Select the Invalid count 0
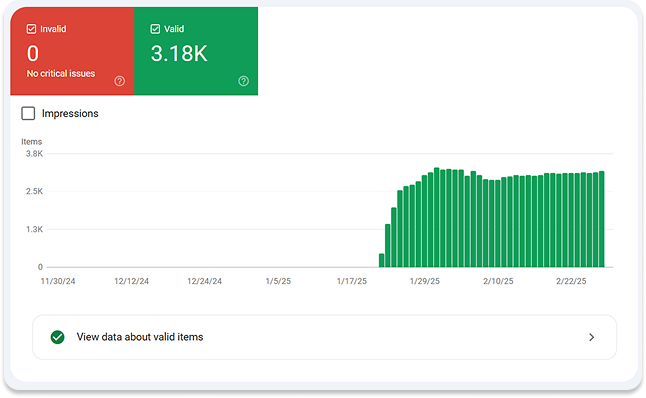 click(x=33, y=54)
